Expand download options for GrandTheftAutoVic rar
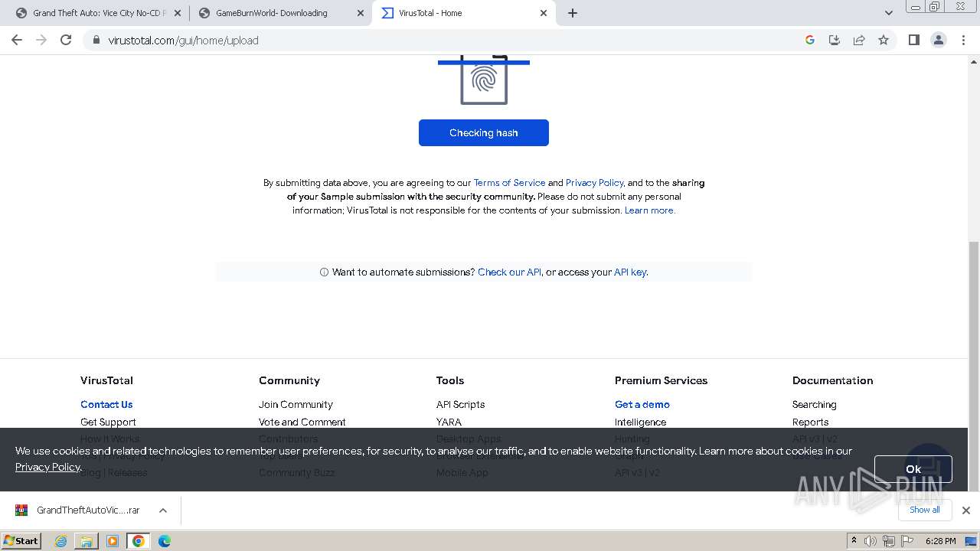This screenshot has width=980, height=551. pyautogui.click(x=163, y=510)
